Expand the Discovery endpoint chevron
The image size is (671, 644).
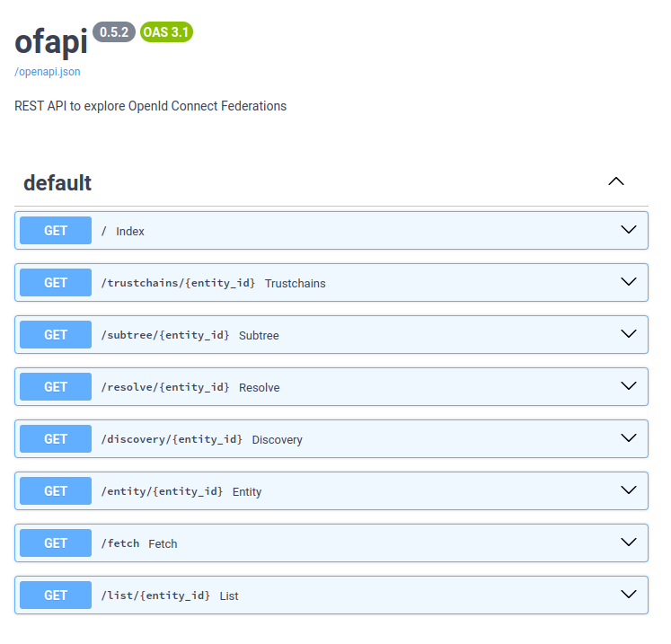click(x=628, y=438)
